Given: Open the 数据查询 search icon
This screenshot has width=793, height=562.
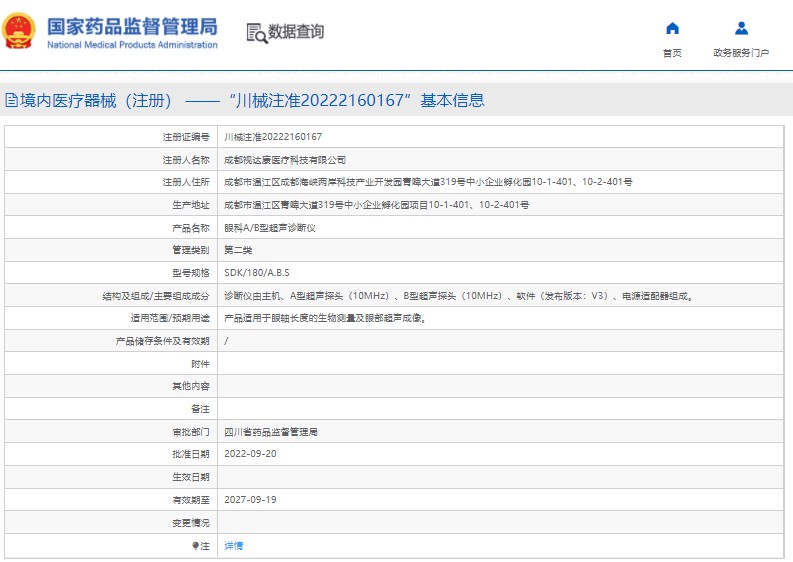Looking at the screenshot, I should [256, 33].
